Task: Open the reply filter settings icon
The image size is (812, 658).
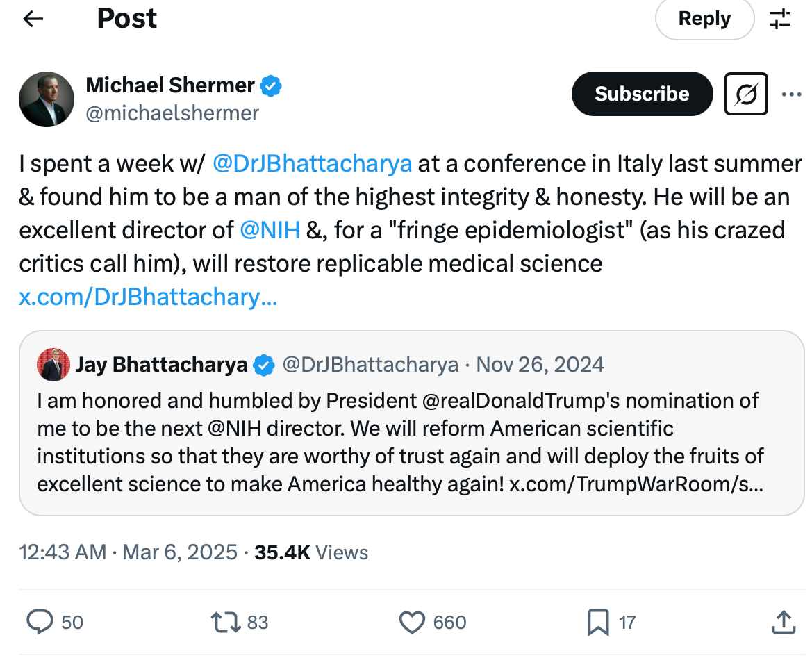Action: coord(780,19)
